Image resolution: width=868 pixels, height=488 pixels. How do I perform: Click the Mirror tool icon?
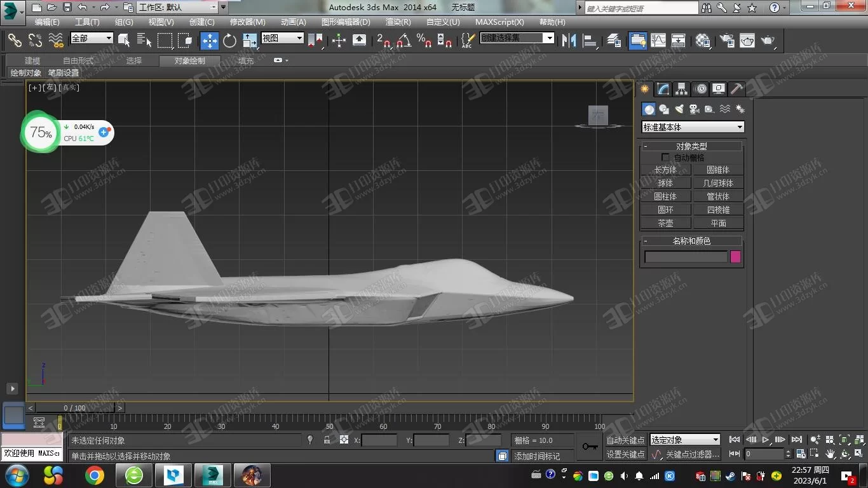pos(569,40)
